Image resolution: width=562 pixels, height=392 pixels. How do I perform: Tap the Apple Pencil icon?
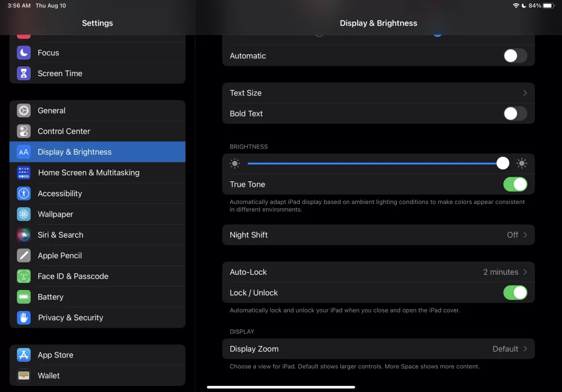click(24, 255)
